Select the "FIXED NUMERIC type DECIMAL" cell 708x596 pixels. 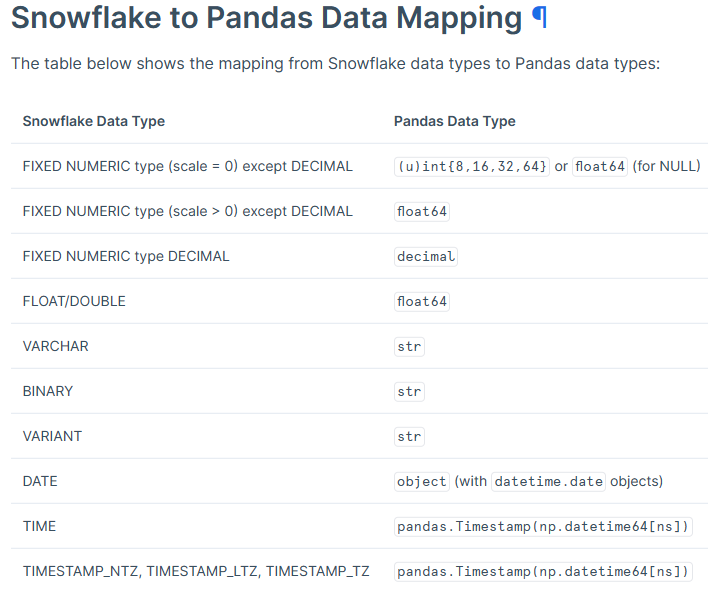coord(126,256)
